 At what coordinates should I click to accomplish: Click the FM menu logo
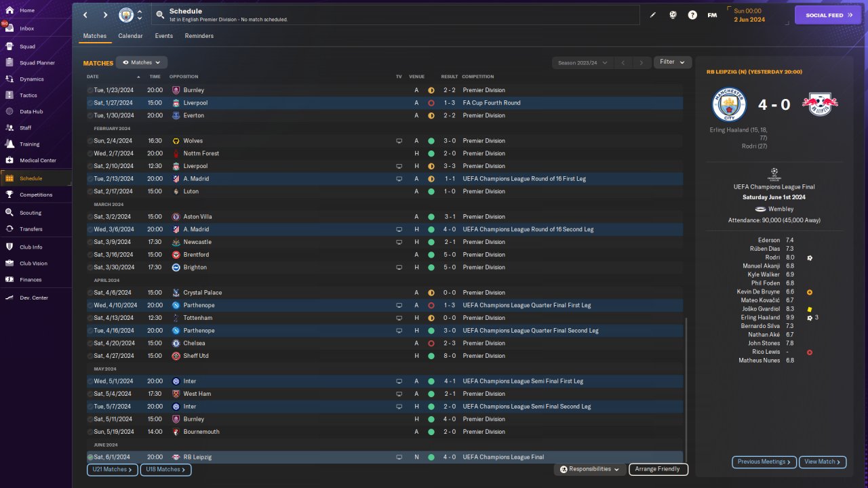point(712,15)
